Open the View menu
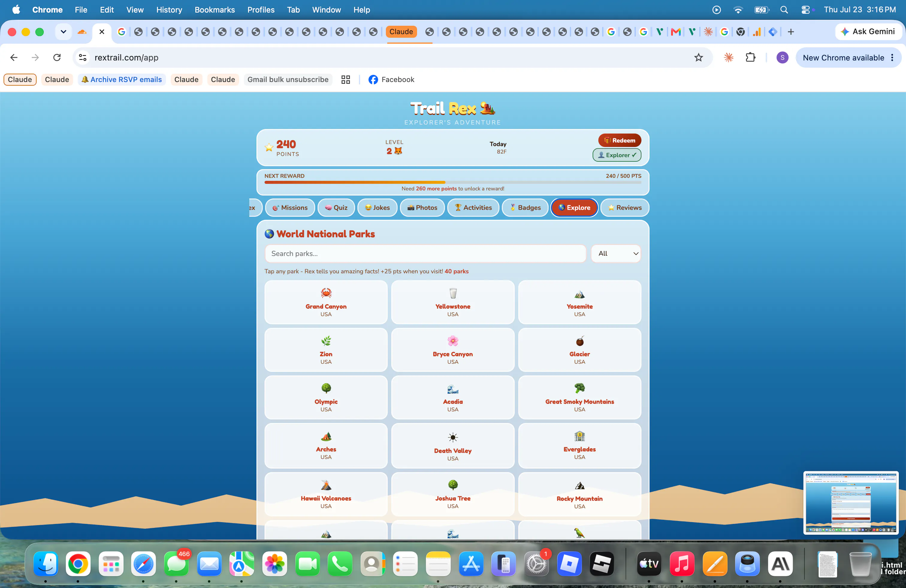The width and height of the screenshot is (906, 588). pyautogui.click(x=135, y=10)
